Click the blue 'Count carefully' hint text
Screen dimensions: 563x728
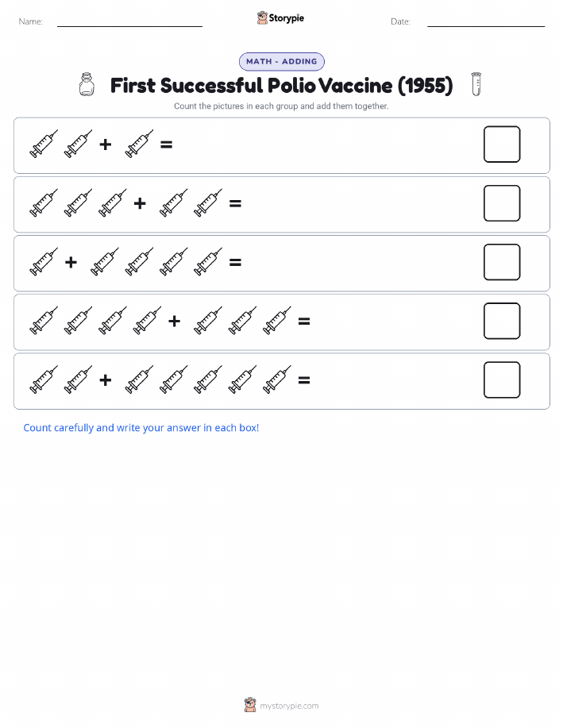[x=141, y=428]
